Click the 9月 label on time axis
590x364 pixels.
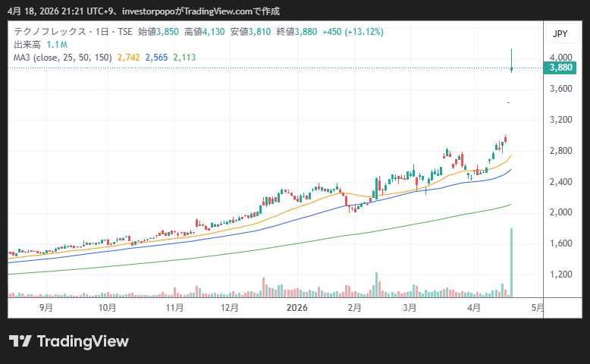point(46,308)
